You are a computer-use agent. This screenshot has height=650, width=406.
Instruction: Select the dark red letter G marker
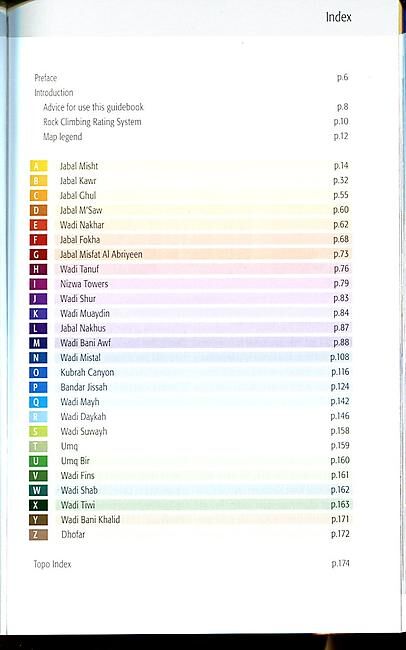pos(39,255)
